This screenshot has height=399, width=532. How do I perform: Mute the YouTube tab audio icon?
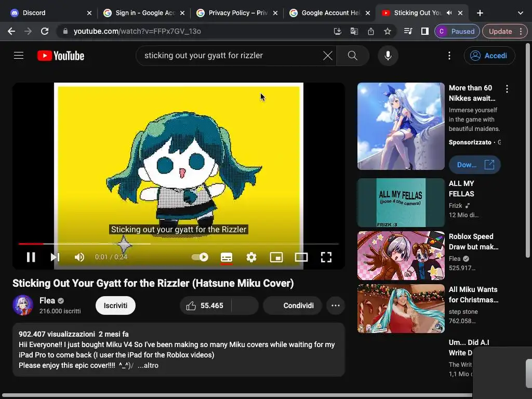coord(449,13)
